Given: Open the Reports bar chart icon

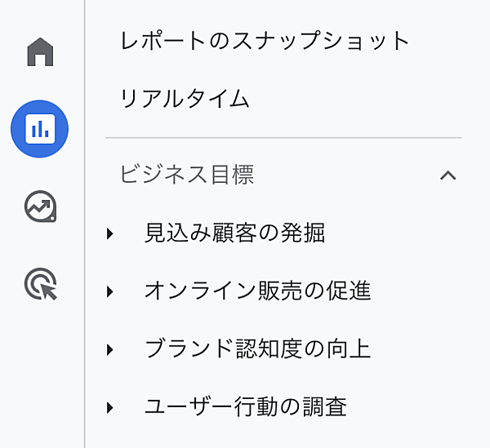Looking at the screenshot, I should (x=40, y=128).
